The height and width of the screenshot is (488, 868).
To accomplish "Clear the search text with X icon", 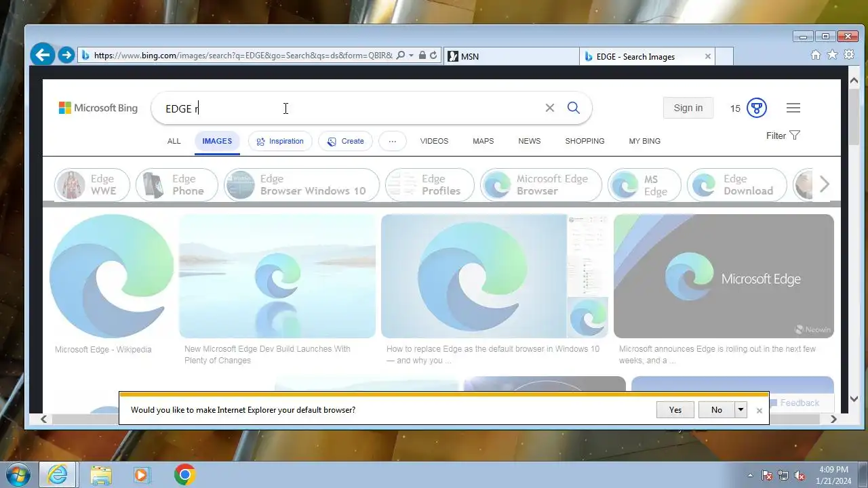I will pos(550,108).
